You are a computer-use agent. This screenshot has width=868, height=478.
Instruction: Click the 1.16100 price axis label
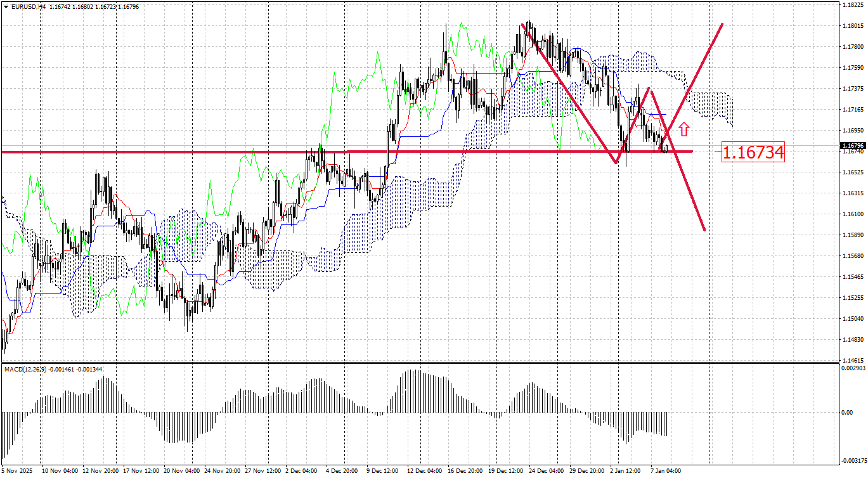(853, 214)
